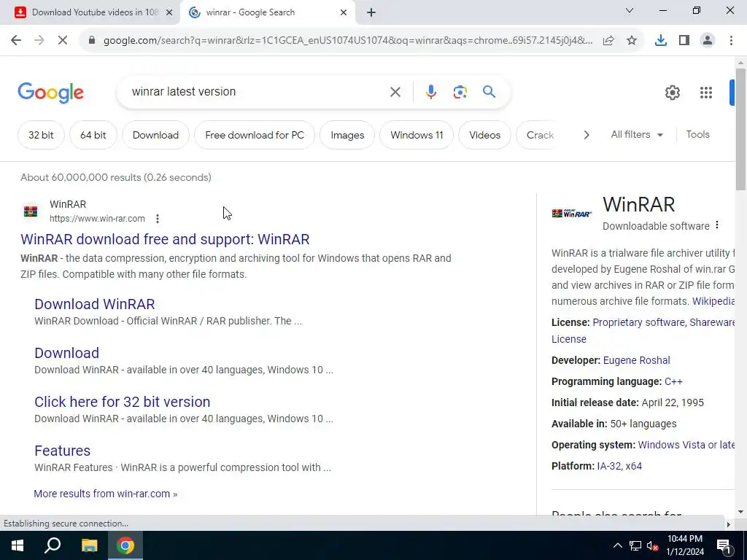Screen dimensions: 747x560
Task: Open the C++ programming language link
Action: (x=673, y=381)
